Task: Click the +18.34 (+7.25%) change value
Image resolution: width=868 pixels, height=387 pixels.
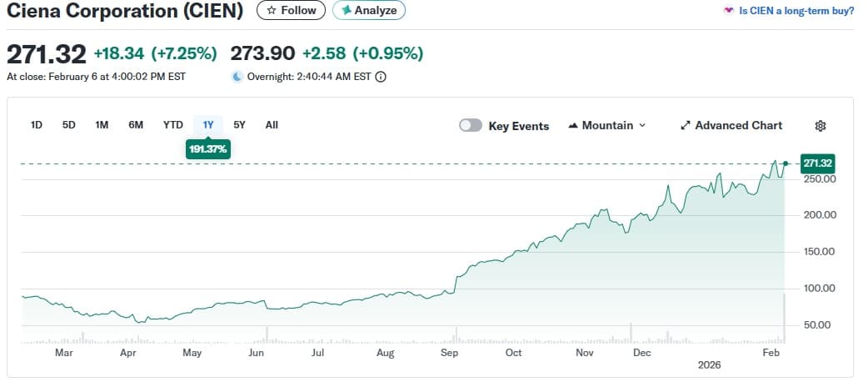Action: [156, 53]
